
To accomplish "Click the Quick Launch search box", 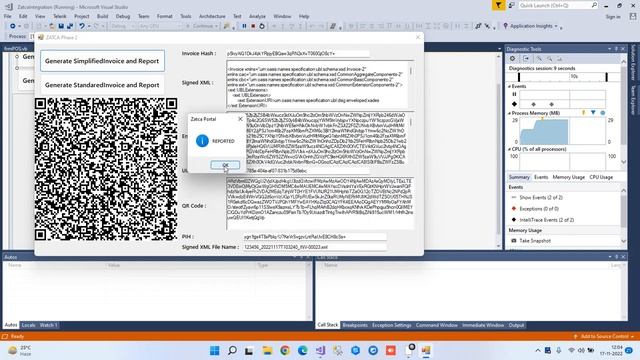I will [x=558, y=5].
